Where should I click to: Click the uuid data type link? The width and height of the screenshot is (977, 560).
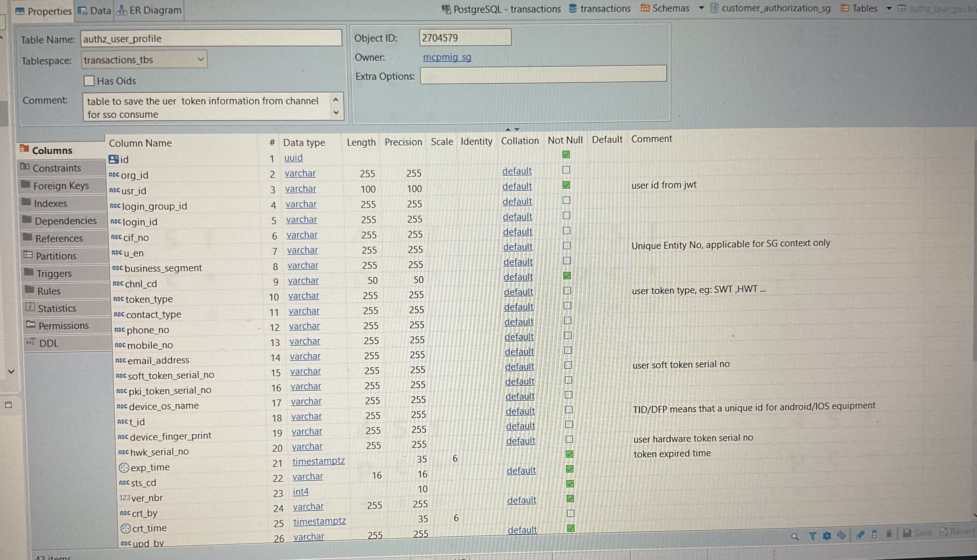coord(293,158)
